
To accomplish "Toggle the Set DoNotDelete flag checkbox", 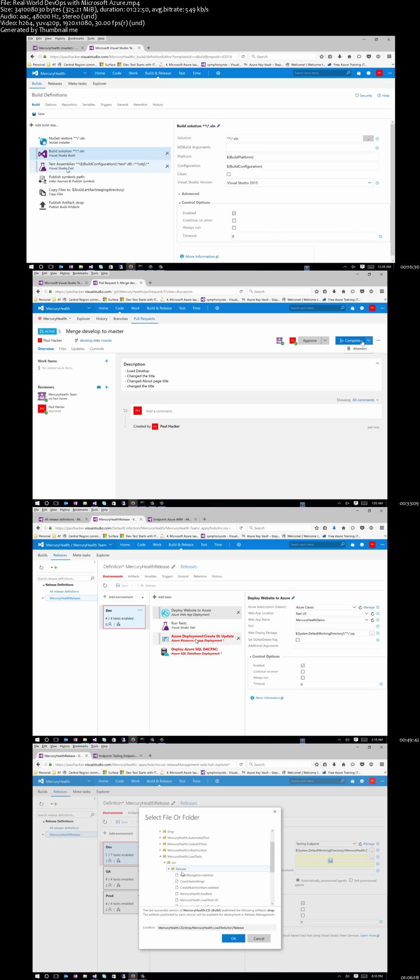I will (x=298, y=640).
